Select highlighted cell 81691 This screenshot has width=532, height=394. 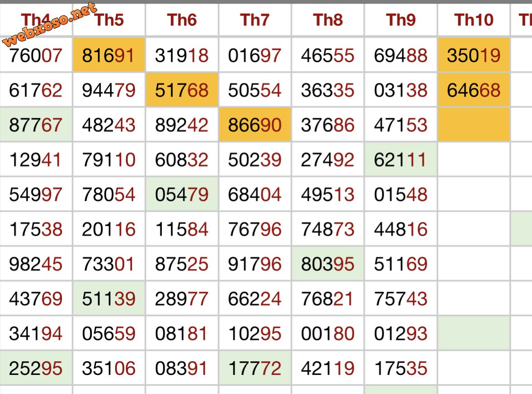coord(109,55)
